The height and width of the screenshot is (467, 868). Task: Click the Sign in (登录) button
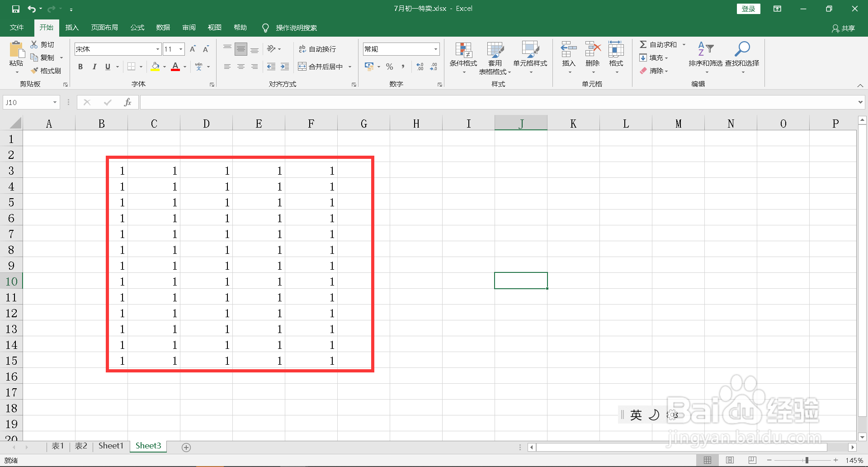tap(748, 9)
